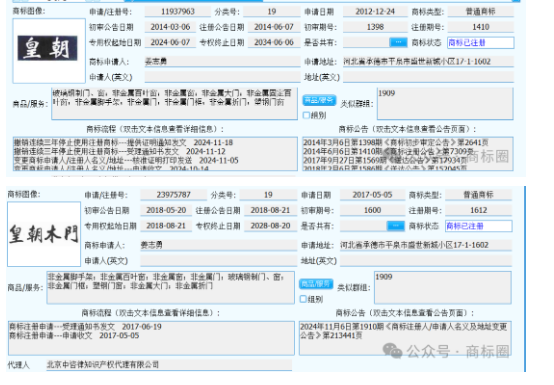The image size is (554, 385).
Task: Click 商标状态 field of trademark 23975787
Action: point(478,226)
